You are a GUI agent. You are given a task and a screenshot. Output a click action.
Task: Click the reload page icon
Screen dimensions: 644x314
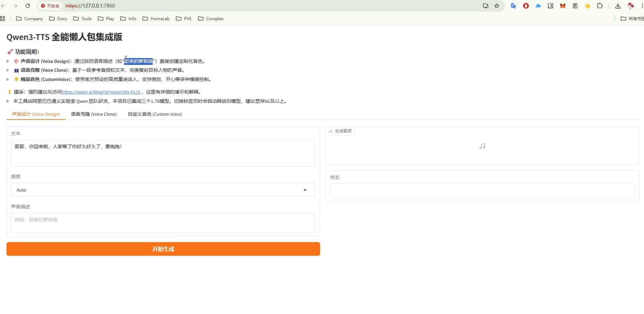point(27,6)
